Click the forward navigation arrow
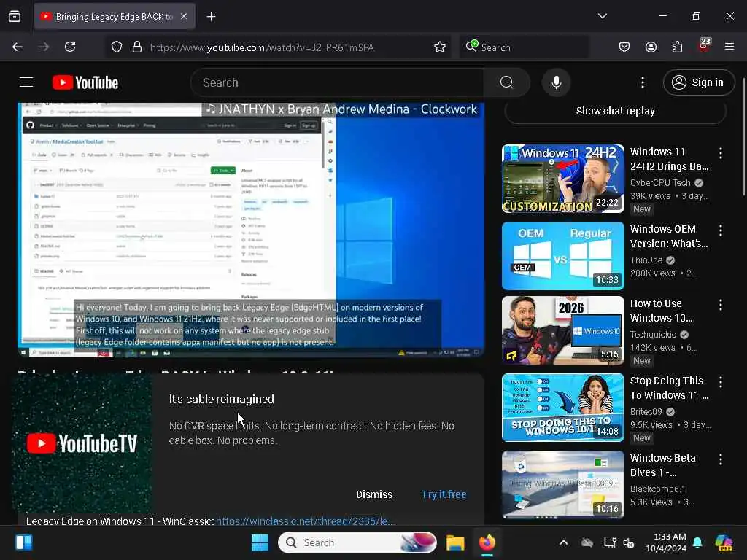747x560 pixels. pos(44,47)
